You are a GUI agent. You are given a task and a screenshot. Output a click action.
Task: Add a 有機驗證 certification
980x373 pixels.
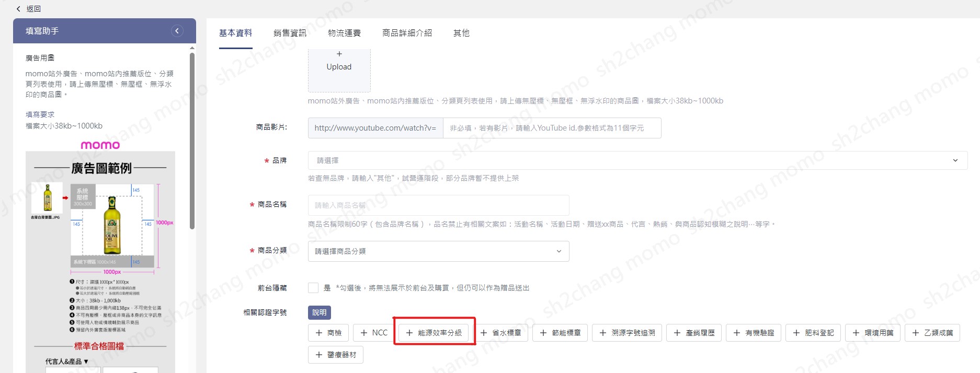pos(754,333)
